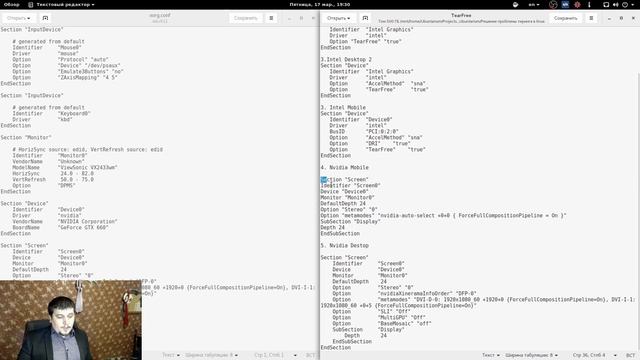Click the xorg.conf window title
The image size is (640, 360).
pyautogui.click(x=160, y=16)
